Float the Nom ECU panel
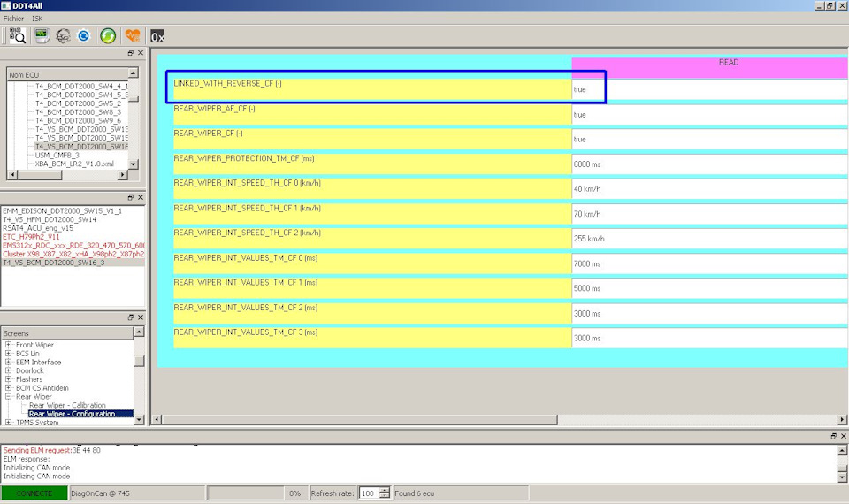The width and height of the screenshot is (849, 504). tap(131, 52)
